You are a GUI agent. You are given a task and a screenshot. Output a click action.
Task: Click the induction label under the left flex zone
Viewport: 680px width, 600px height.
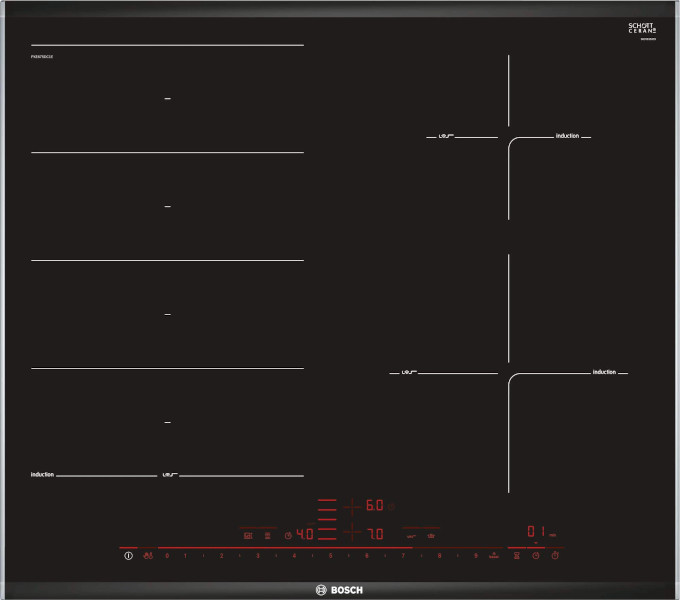42,475
